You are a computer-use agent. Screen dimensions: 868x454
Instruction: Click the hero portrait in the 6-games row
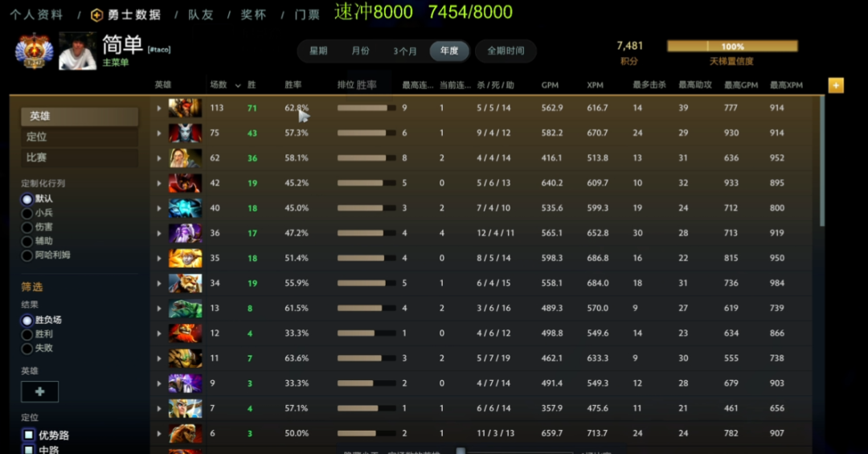tap(185, 433)
